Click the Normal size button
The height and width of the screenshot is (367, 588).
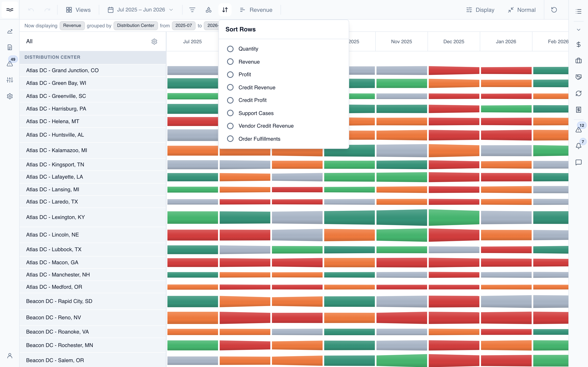pos(522,10)
